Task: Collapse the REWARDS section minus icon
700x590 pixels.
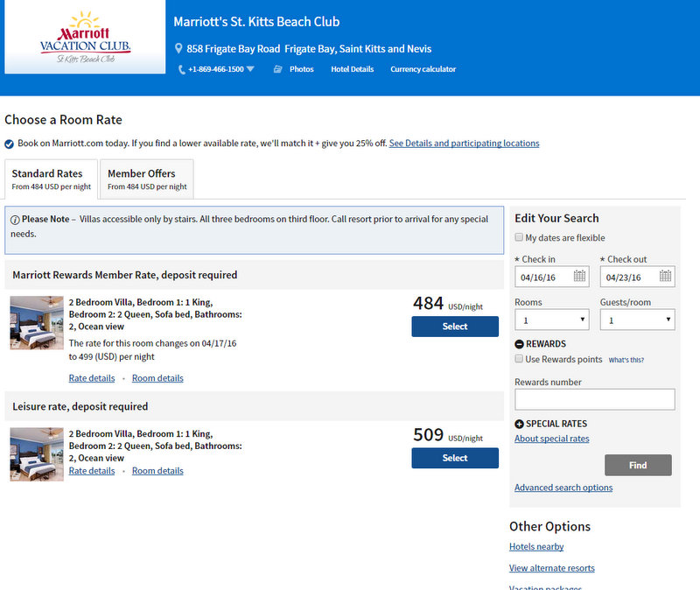Action: pos(519,344)
